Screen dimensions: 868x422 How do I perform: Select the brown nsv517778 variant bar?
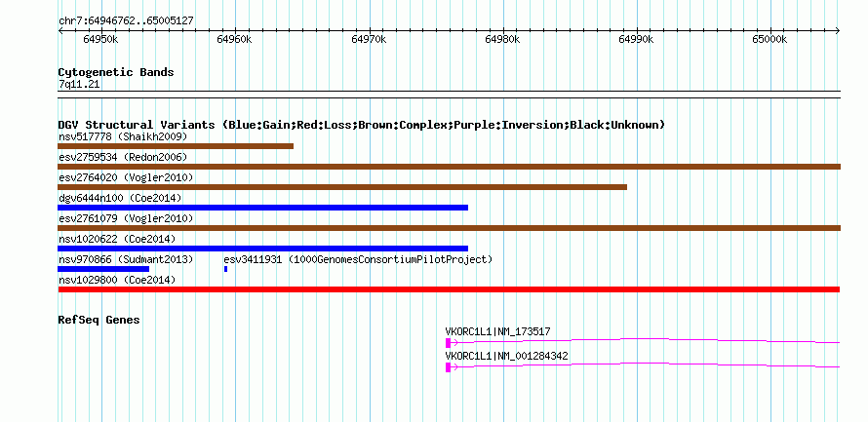(176, 146)
